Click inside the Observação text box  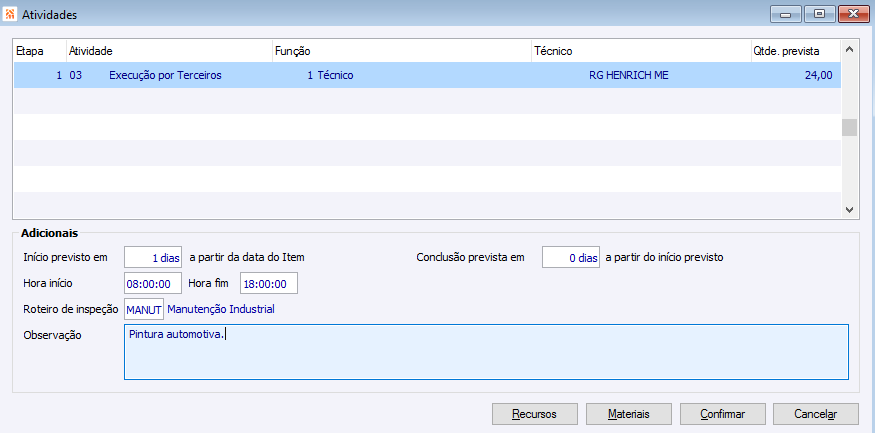[486, 352]
